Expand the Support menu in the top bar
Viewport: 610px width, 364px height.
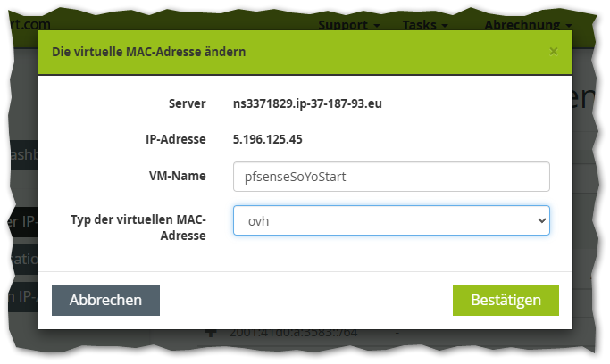click(348, 25)
